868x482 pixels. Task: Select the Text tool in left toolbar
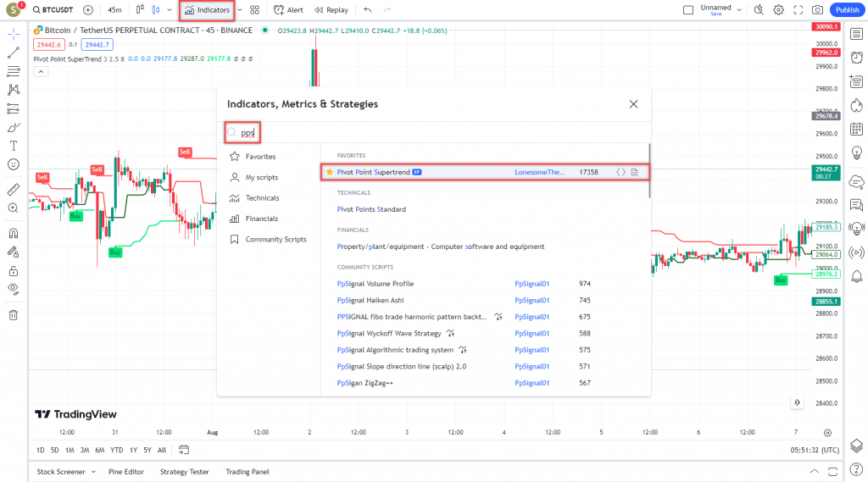click(x=14, y=146)
